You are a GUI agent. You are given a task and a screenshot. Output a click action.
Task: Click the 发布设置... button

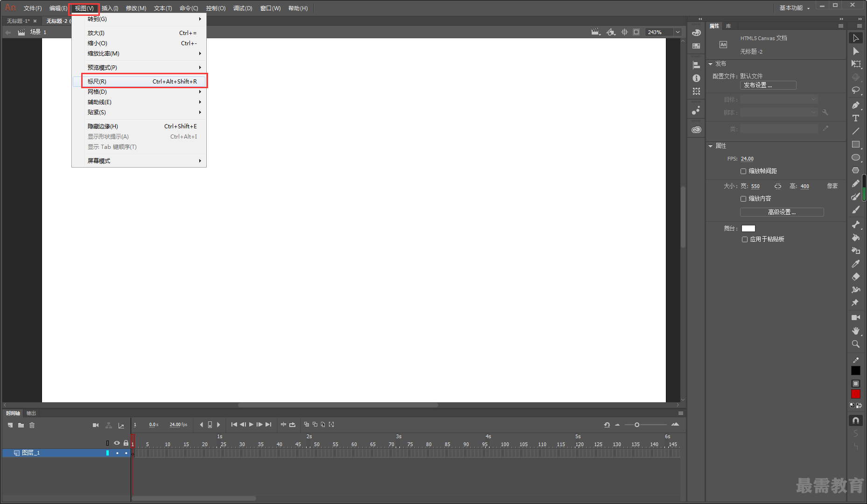click(x=768, y=85)
